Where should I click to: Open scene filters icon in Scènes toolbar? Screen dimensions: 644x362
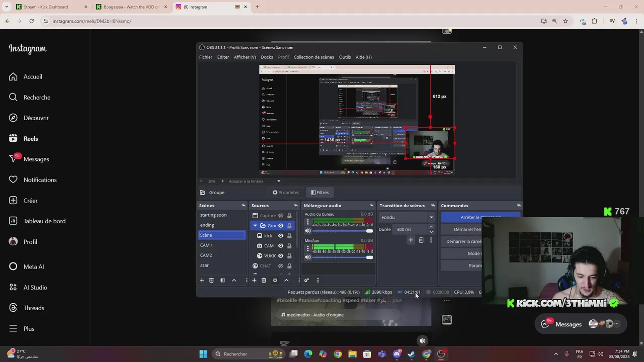(222, 280)
